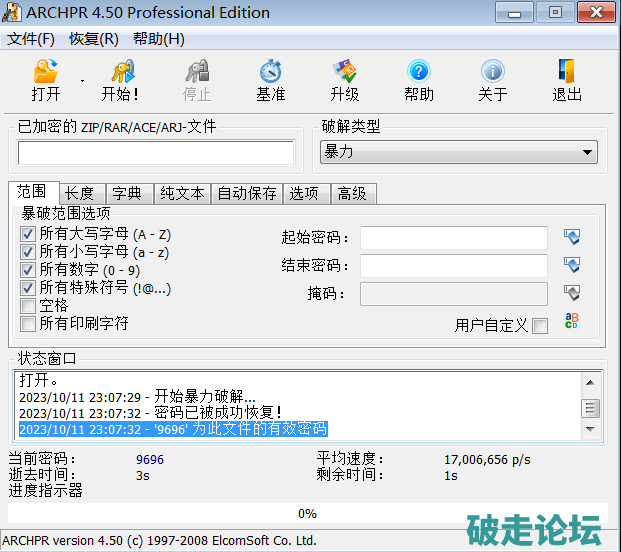Click the user-defined charset ABC icon
The width and height of the screenshot is (621, 552).
tap(572, 321)
